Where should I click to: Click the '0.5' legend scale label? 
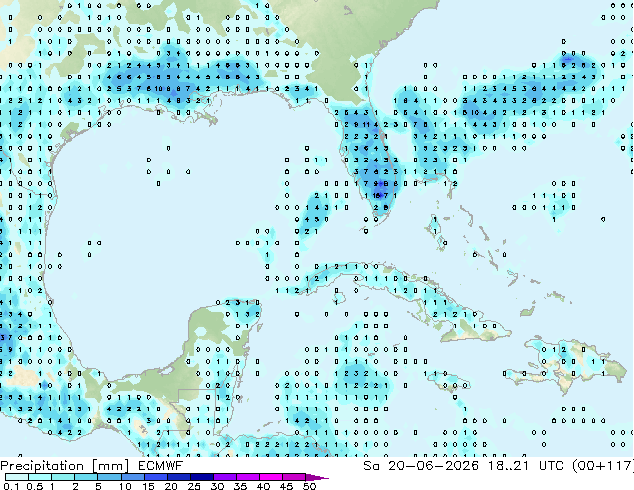[x=35, y=486]
